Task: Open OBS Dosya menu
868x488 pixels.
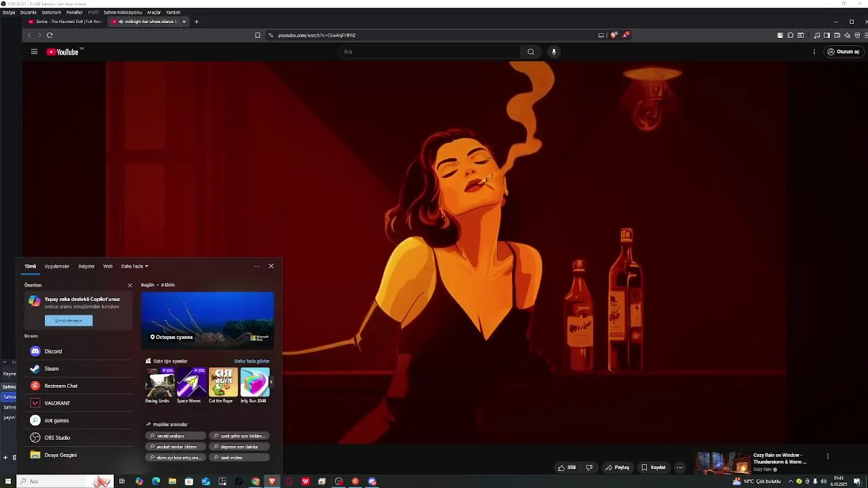Action: [8, 12]
